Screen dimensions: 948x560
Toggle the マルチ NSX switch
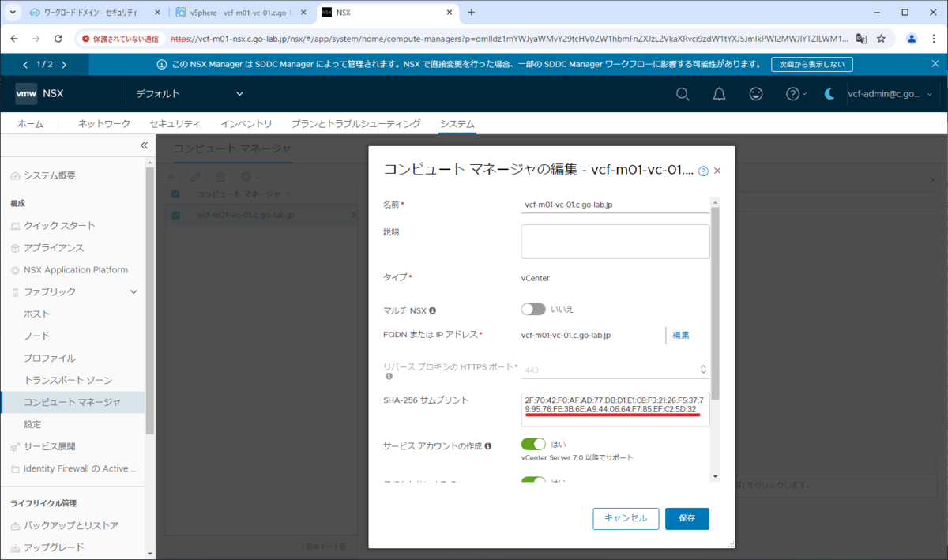pos(533,309)
